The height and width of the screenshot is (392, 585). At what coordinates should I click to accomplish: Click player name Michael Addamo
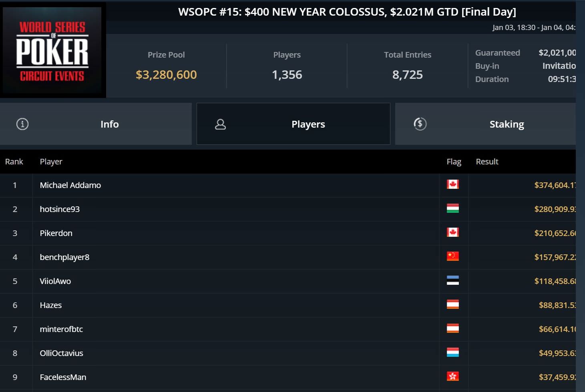[70, 185]
